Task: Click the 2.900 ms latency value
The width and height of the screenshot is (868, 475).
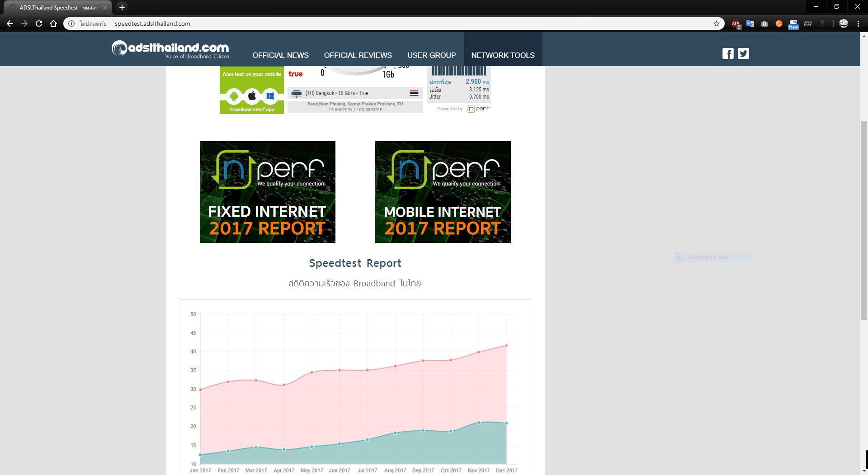Action: click(477, 81)
